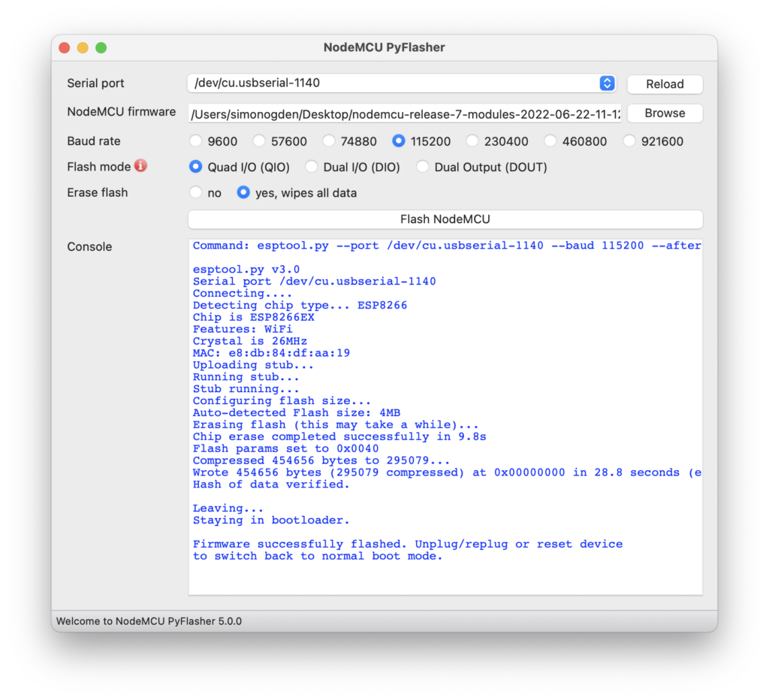This screenshot has height=700, width=769.
Task: Click the 'Stub running...' console line
Action: point(246,389)
